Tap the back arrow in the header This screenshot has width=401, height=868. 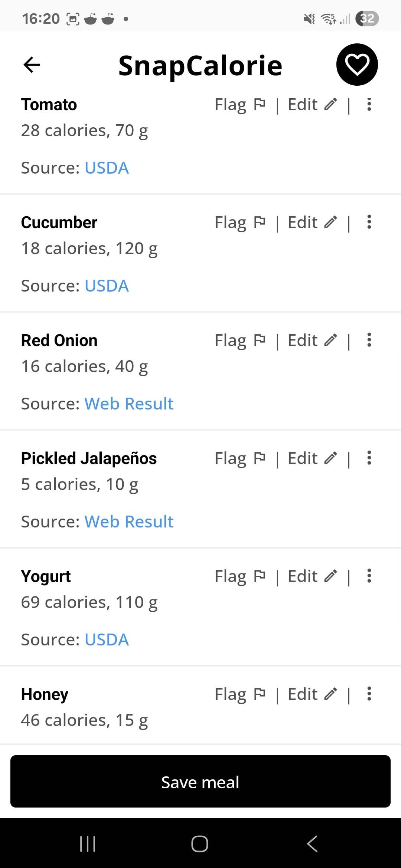[32, 65]
